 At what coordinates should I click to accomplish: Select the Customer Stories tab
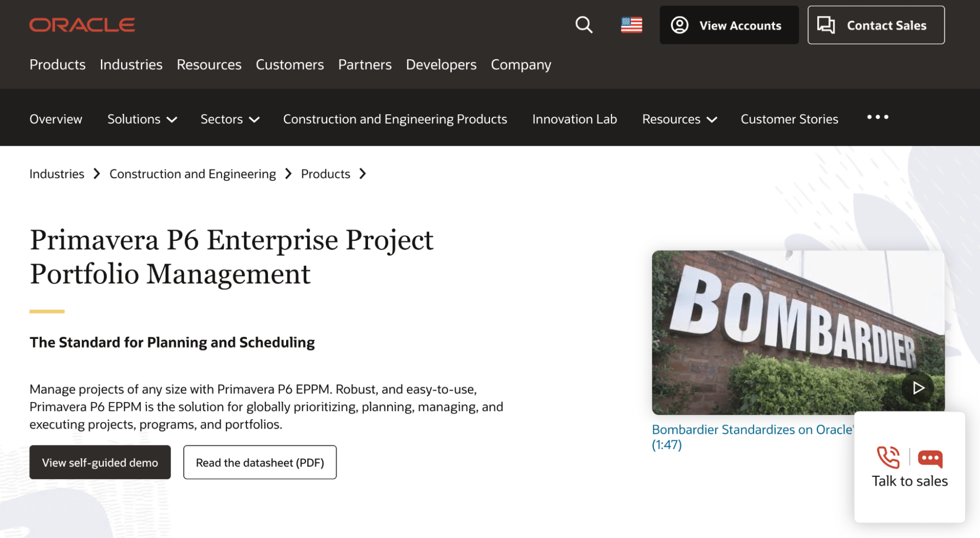pyautogui.click(x=789, y=119)
